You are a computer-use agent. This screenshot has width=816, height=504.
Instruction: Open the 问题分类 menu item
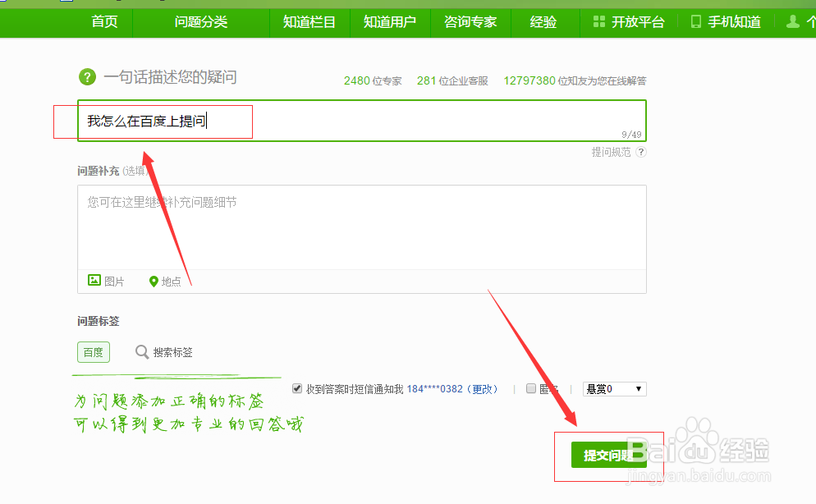point(201,22)
